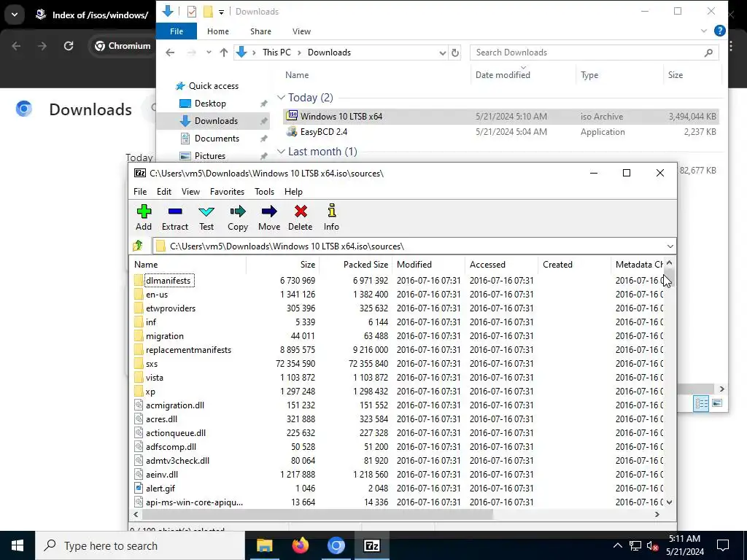Screen dimensions: 747x560
Task: Open the Explorer File tab
Action: click(177, 31)
